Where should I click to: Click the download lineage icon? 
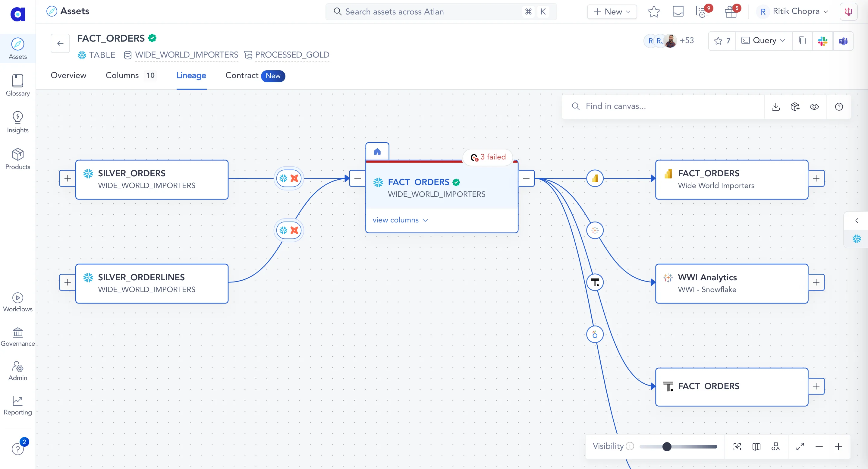point(776,106)
